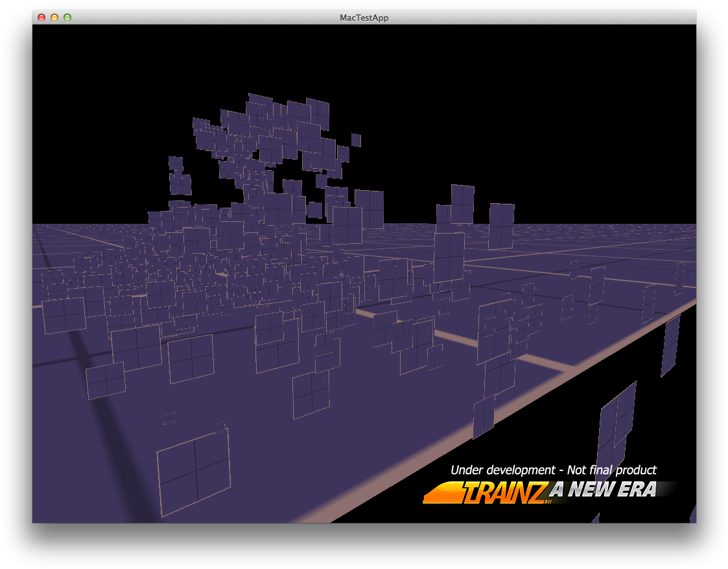Screen dimensions: 728x569
Task: Select the tiny isolated panel floating highest right of cluster
Action: pyautogui.click(x=356, y=140)
